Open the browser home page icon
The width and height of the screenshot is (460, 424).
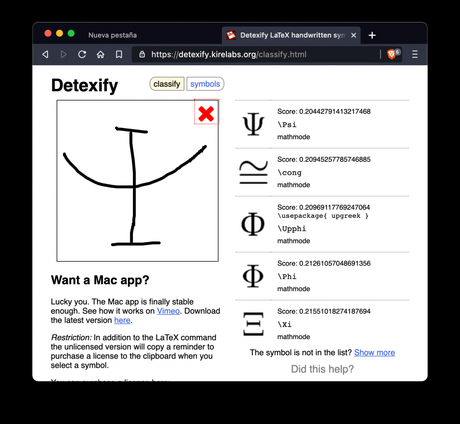(100, 54)
